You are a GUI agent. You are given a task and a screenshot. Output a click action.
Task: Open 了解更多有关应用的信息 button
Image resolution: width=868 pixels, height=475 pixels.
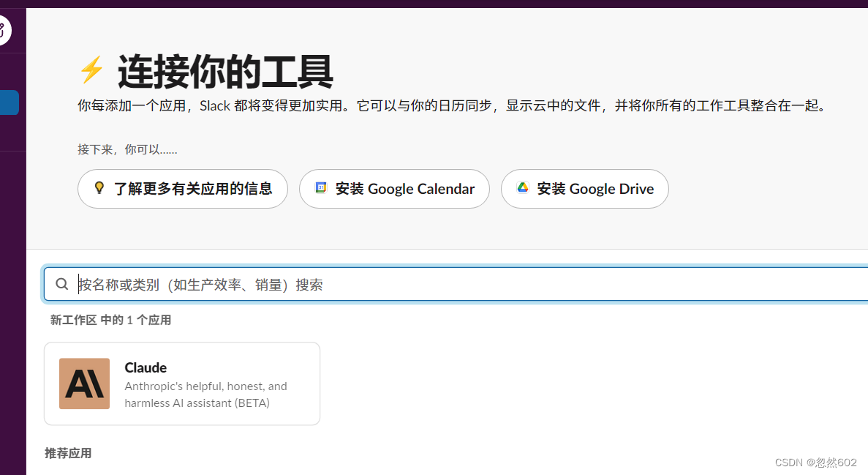(183, 189)
